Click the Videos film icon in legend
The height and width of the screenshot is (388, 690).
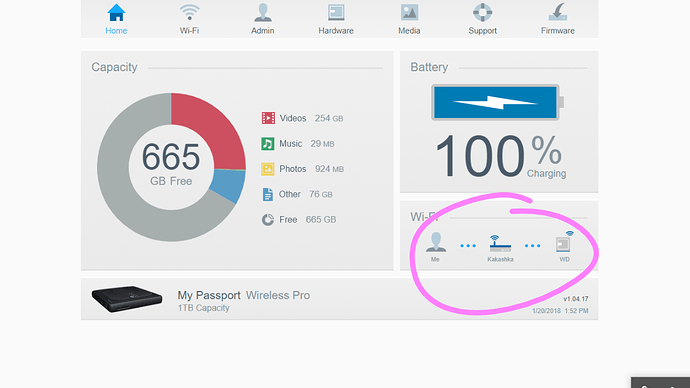268,118
